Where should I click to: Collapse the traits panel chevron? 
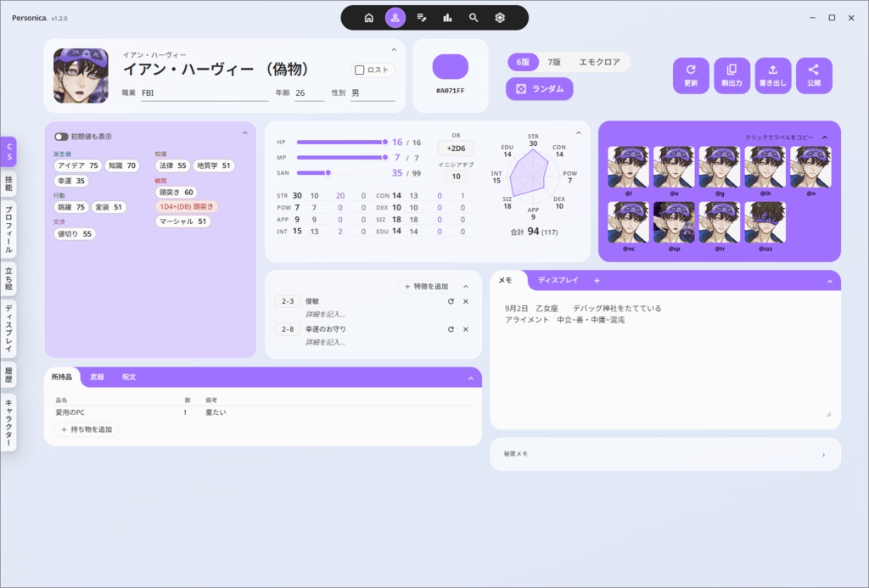point(466,287)
